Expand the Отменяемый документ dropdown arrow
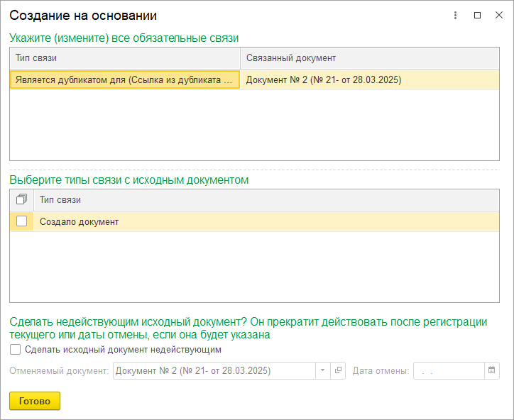Viewport: 514px width, 420px height. click(x=322, y=370)
